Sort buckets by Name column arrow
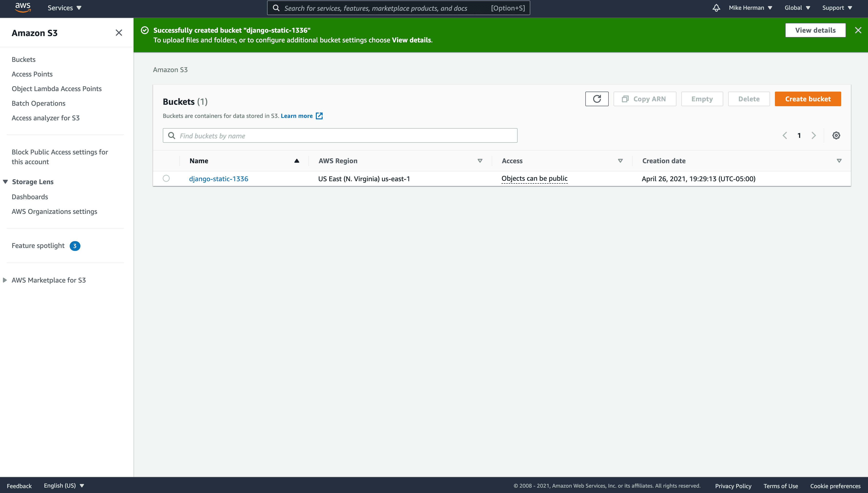Viewport: 868px width, 493px height. click(x=297, y=161)
